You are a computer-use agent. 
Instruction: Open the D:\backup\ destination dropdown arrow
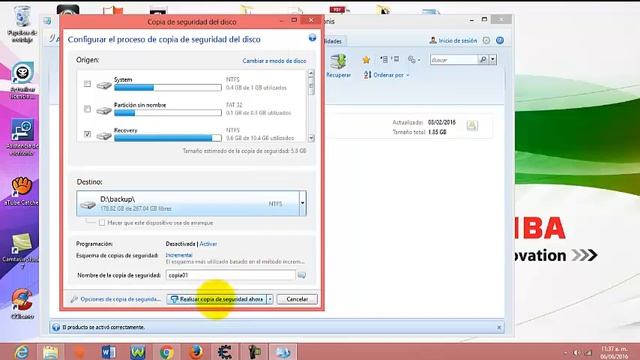[x=302, y=203]
